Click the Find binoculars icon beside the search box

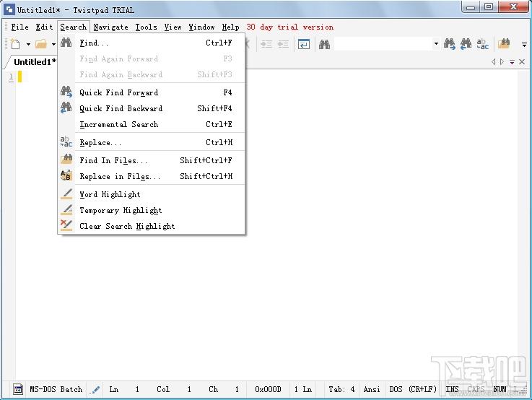pos(324,44)
